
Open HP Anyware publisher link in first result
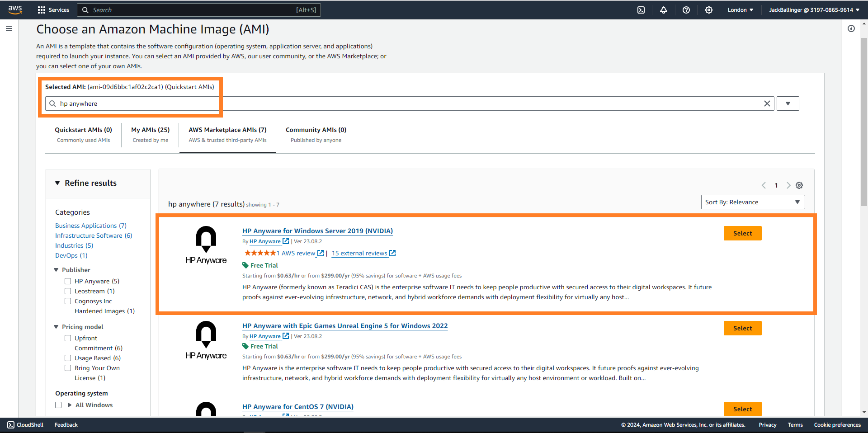click(x=265, y=241)
